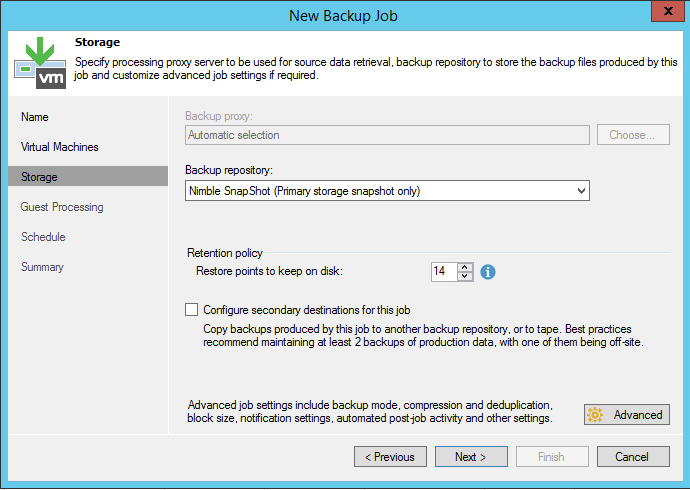The image size is (690, 490).
Task: Go to the Summary wizard step
Action: 42,267
